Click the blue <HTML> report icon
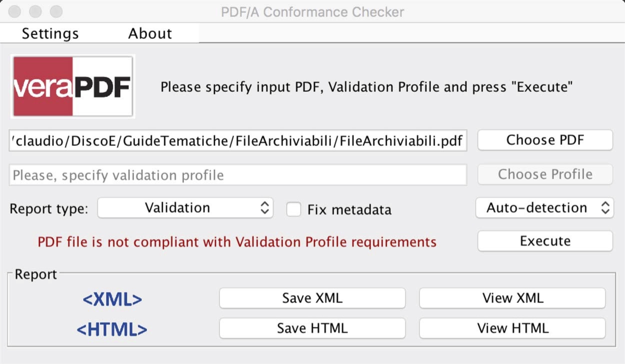 112,329
